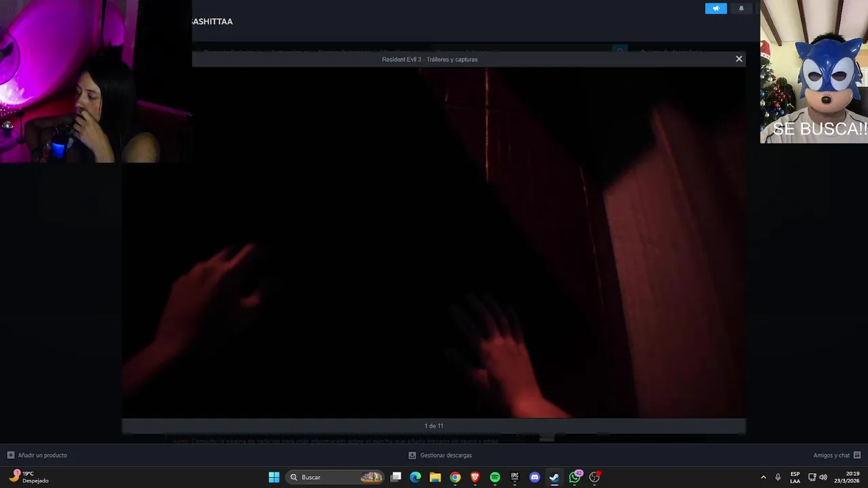
Task: Click the microphone icon in the system tray
Action: click(x=778, y=477)
